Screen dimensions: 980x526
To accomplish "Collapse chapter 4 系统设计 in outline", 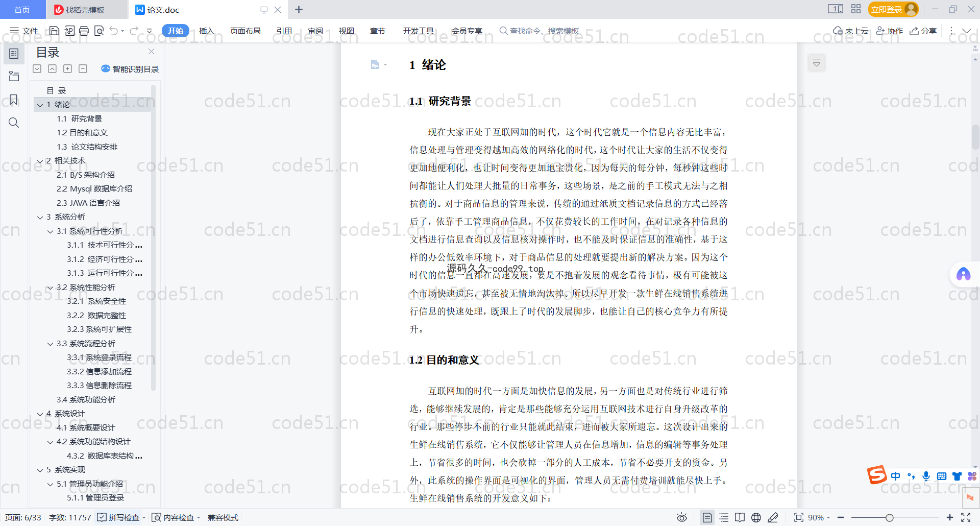I will coord(40,414).
